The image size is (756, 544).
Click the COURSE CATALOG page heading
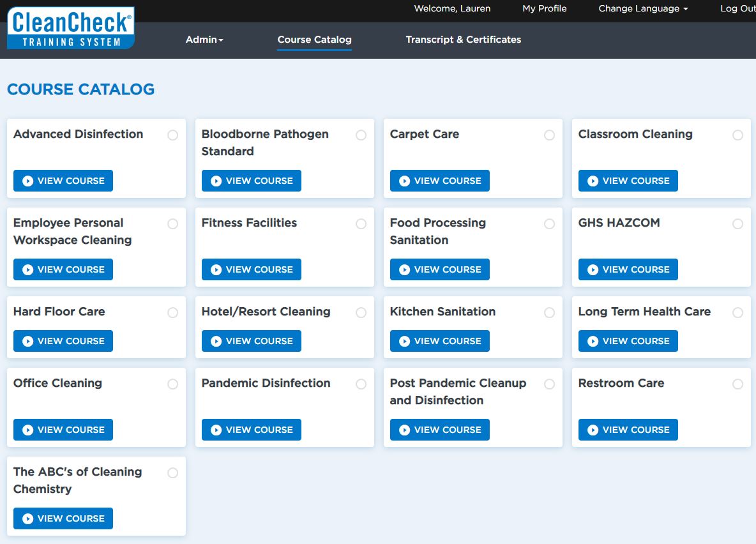click(x=80, y=89)
